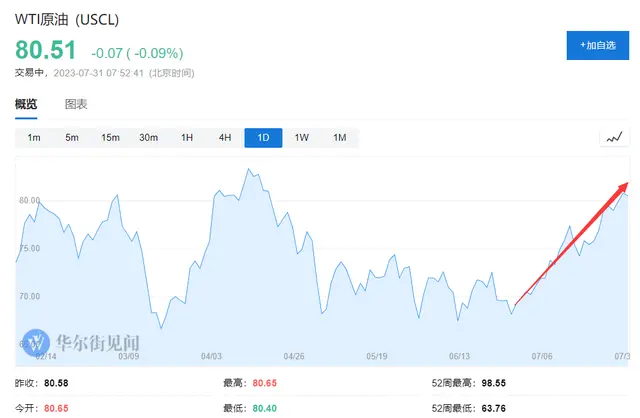Add to watchlist with +加自选 button
640x418 pixels.
[598, 45]
